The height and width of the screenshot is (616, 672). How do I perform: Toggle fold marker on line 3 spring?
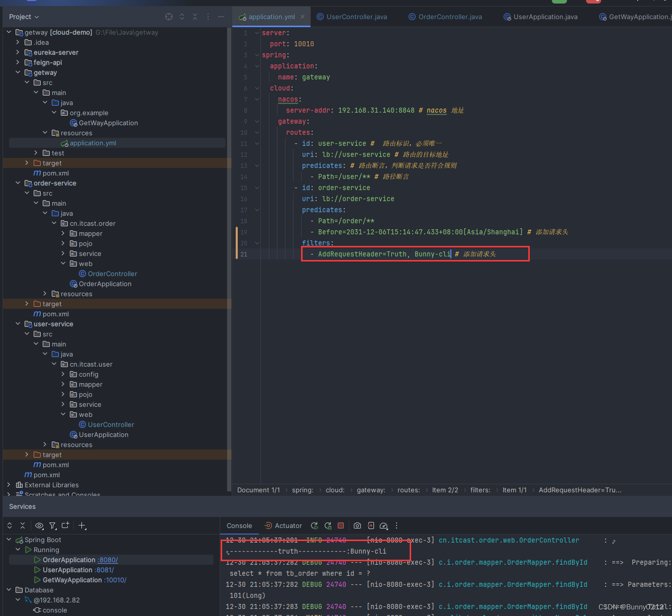click(257, 55)
